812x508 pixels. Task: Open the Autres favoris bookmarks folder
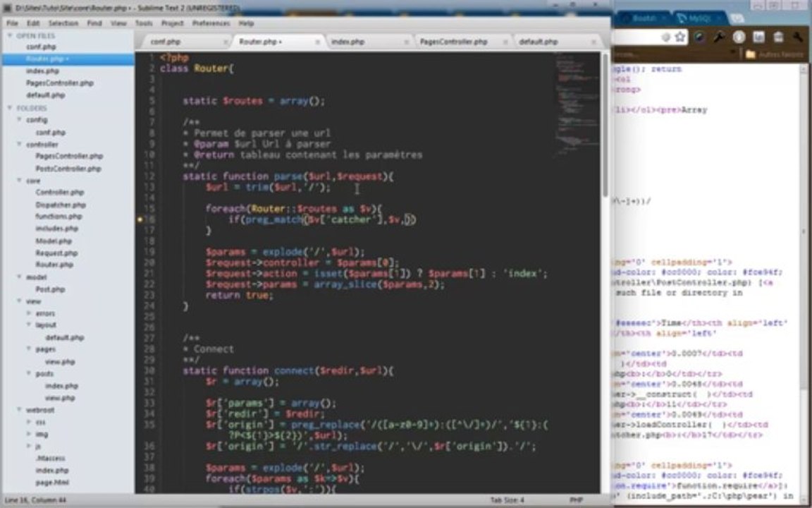[774, 54]
